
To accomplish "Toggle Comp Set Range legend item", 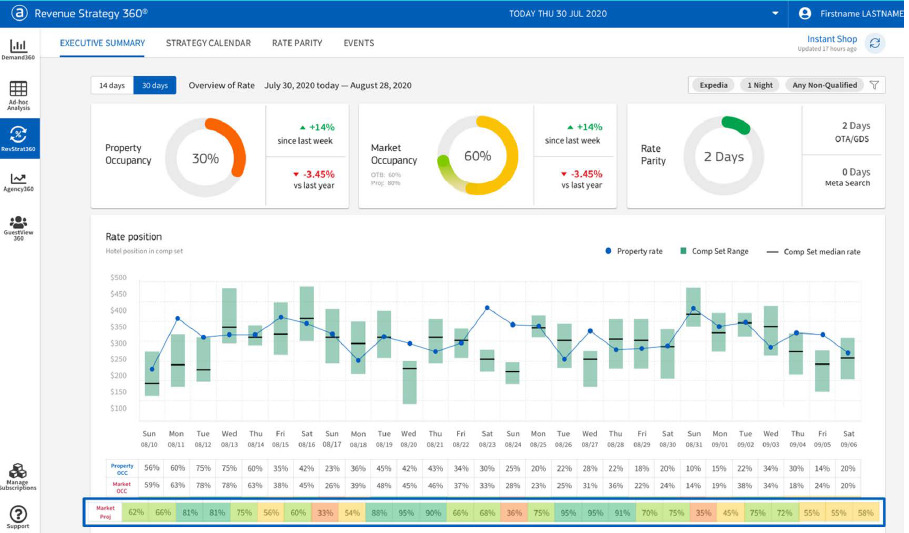I will [x=714, y=251].
